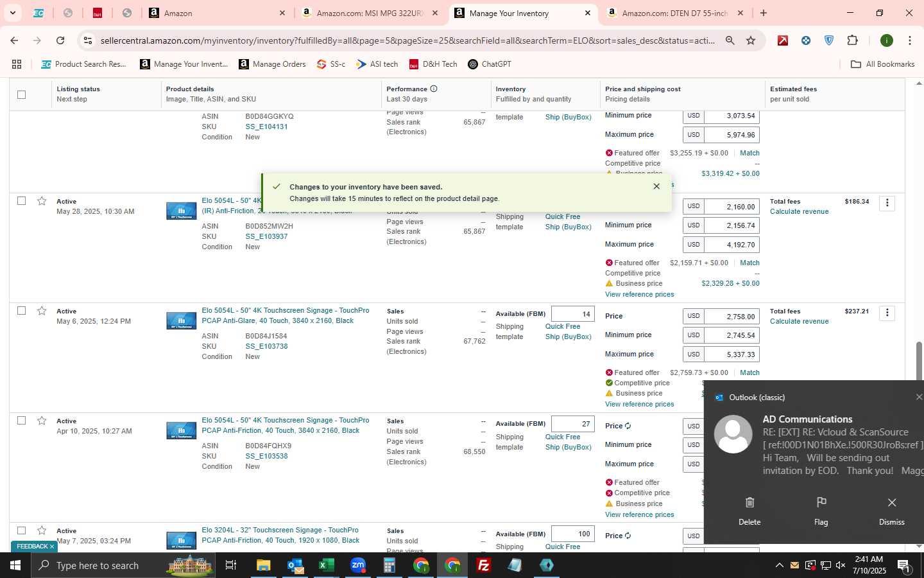The width and height of the screenshot is (924, 578).
Task: Click the page vertical scrollbar thumb
Action: coord(919,361)
